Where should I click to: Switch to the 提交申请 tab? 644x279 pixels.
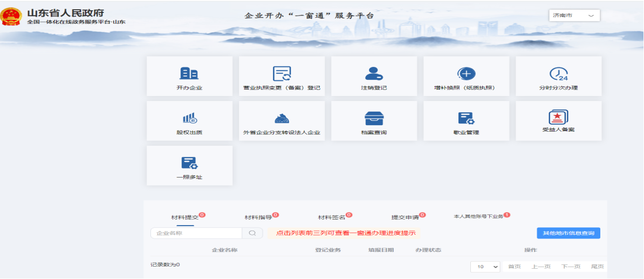pyautogui.click(x=406, y=217)
